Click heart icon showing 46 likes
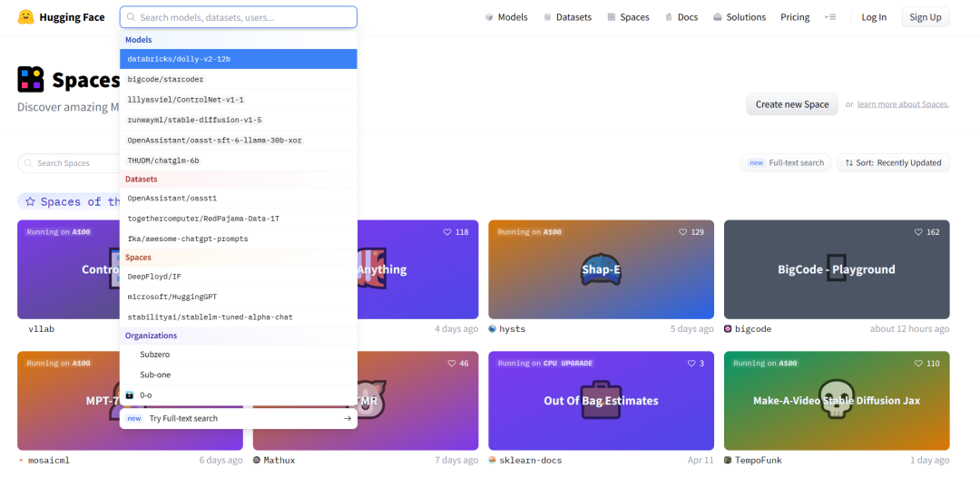 click(x=452, y=364)
